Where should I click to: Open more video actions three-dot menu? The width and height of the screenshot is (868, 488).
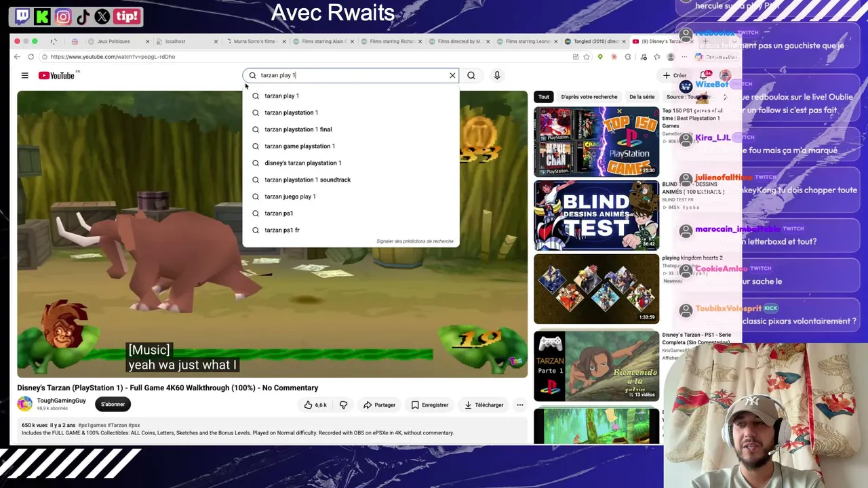tap(520, 405)
